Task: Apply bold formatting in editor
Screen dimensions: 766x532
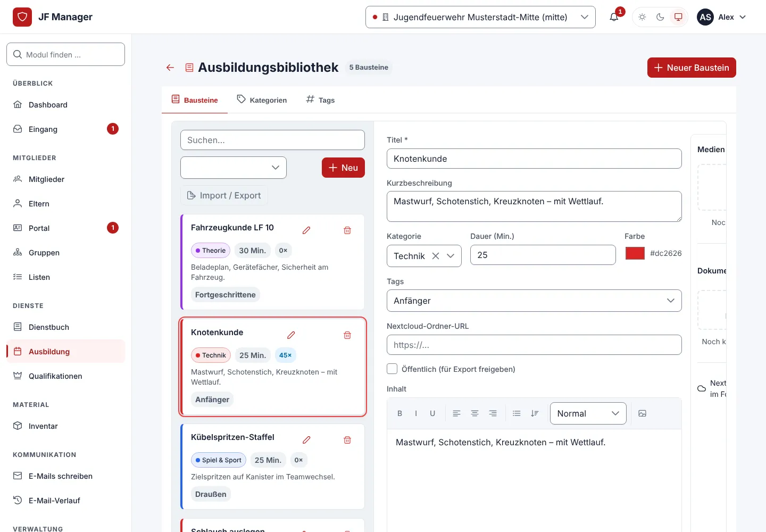Action: 399,413
